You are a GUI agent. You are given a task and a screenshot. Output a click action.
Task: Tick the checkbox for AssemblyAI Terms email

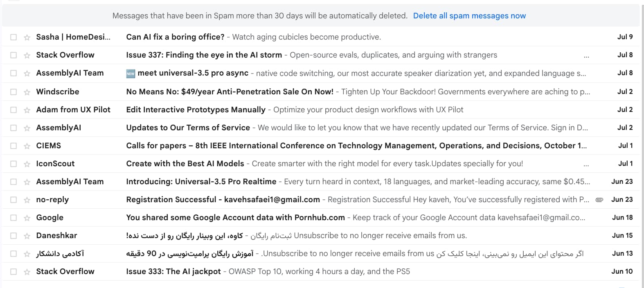click(14, 128)
